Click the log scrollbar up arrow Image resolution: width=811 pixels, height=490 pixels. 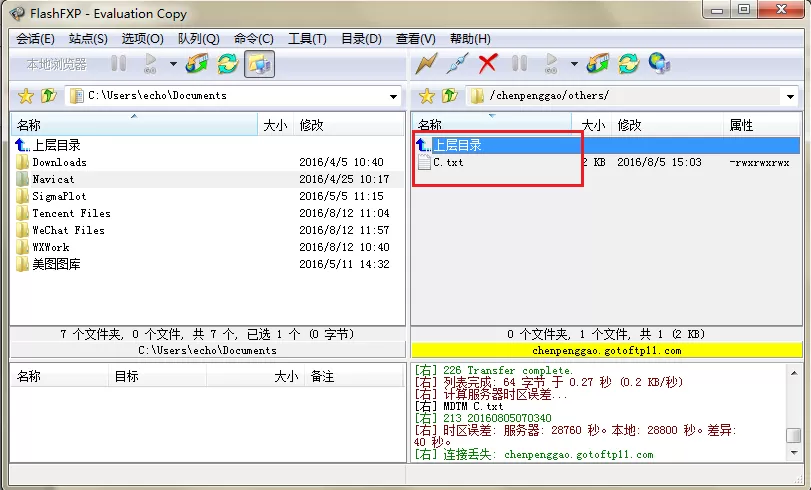pyautogui.click(x=794, y=373)
